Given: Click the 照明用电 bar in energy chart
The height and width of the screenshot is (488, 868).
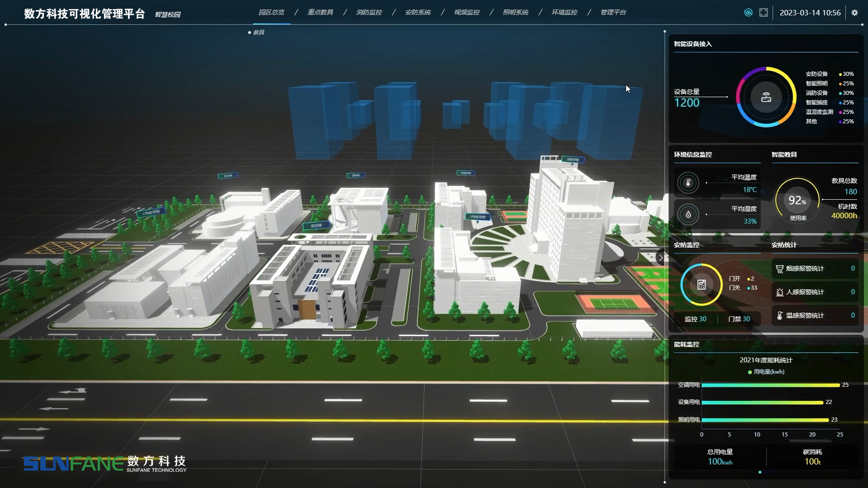Looking at the screenshot, I should point(765,420).
